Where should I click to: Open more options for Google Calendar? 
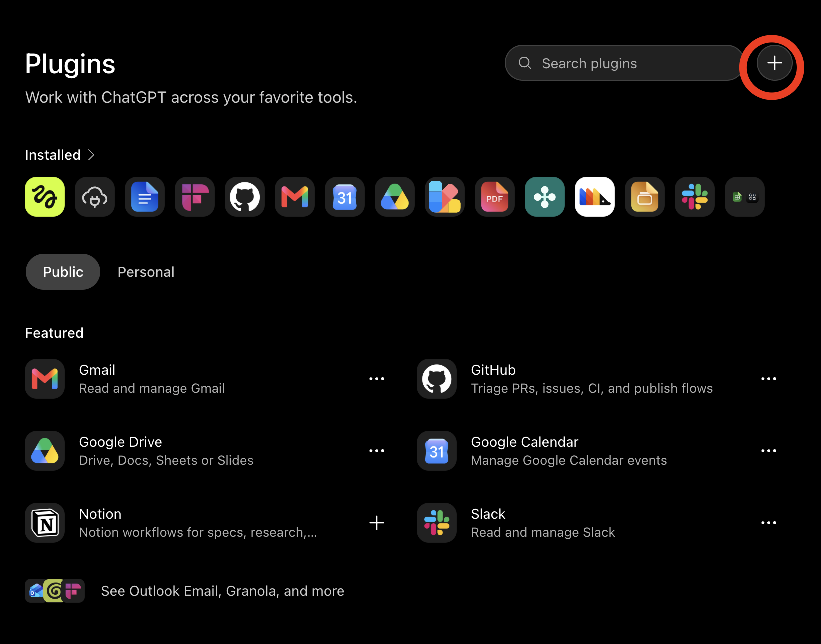point(769,451)
